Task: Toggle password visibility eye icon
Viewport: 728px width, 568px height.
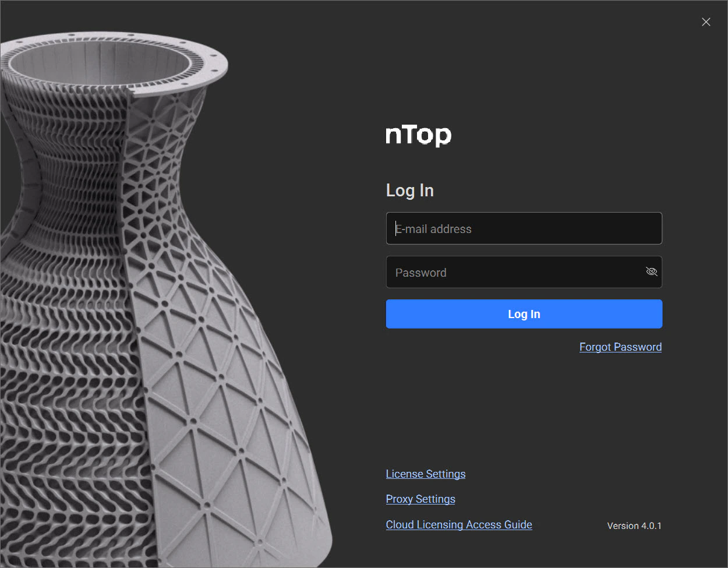Action: click(x=651, y=272)
